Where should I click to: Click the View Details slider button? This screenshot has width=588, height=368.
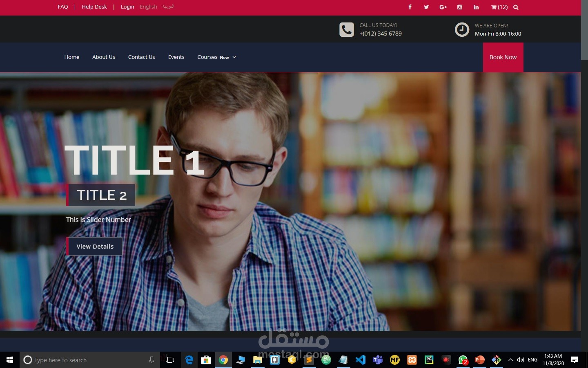[x=94, y=246]
